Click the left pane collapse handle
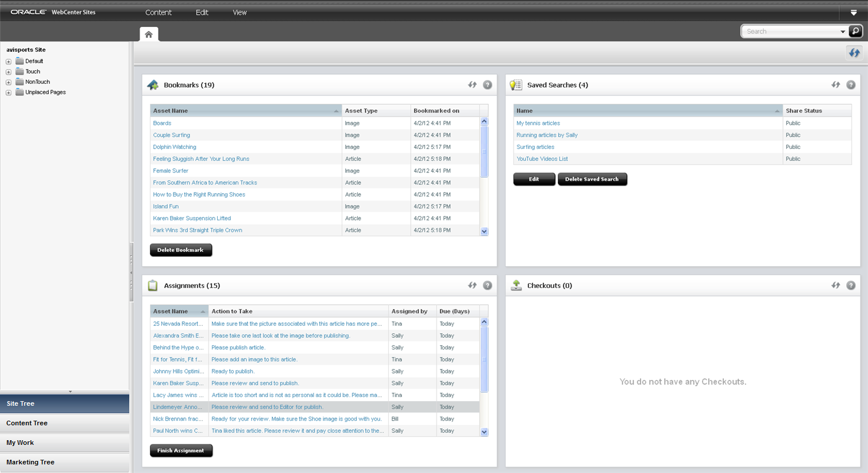The image size is (868, 473). tap(131, 272)
